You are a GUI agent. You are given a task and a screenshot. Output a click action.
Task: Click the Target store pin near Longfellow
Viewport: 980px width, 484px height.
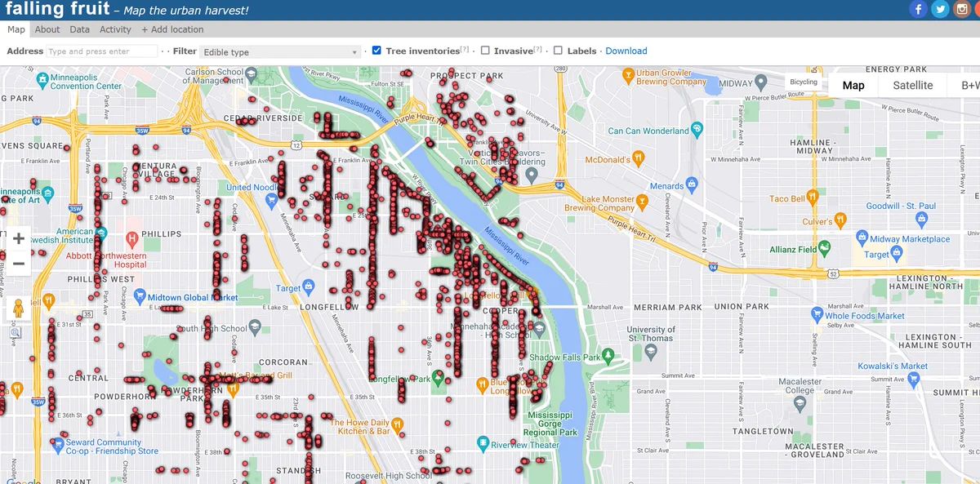tap(309, 287)
